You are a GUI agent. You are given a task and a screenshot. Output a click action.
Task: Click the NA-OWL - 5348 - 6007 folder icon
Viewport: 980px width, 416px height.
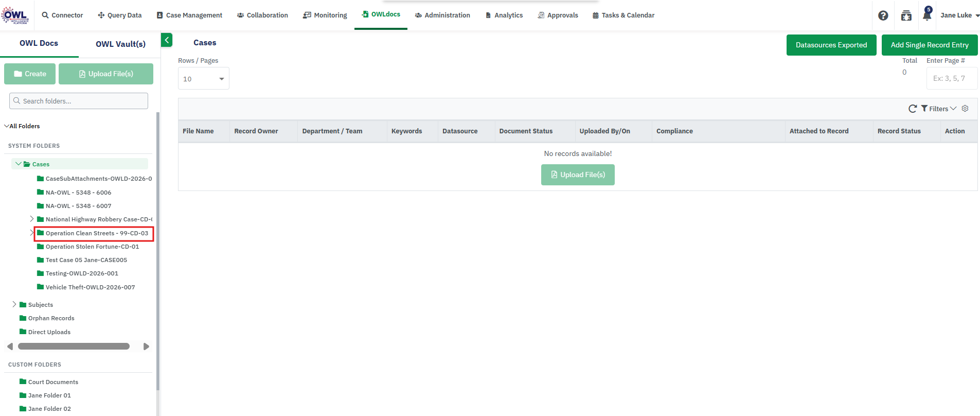(40, 206)
